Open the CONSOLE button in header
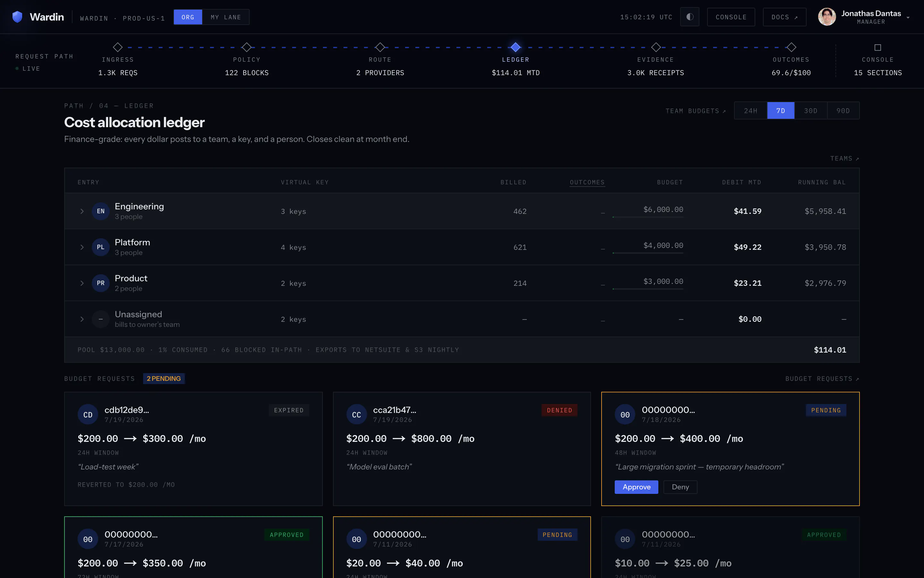The width and height of the screenshot is (924, 578). pos(731,17)
